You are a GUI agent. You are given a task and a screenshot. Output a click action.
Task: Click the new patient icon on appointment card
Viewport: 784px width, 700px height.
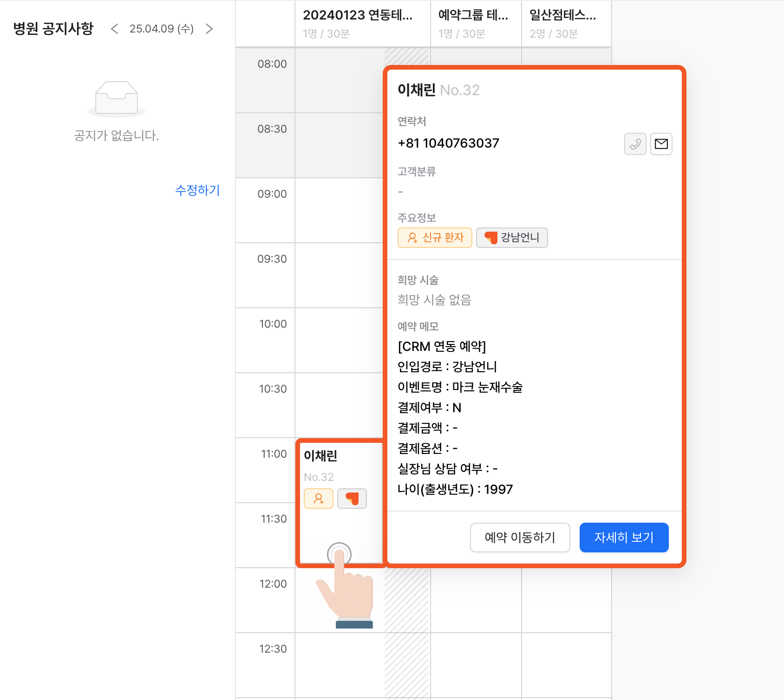pyautogui.click(x=319, y=499)
